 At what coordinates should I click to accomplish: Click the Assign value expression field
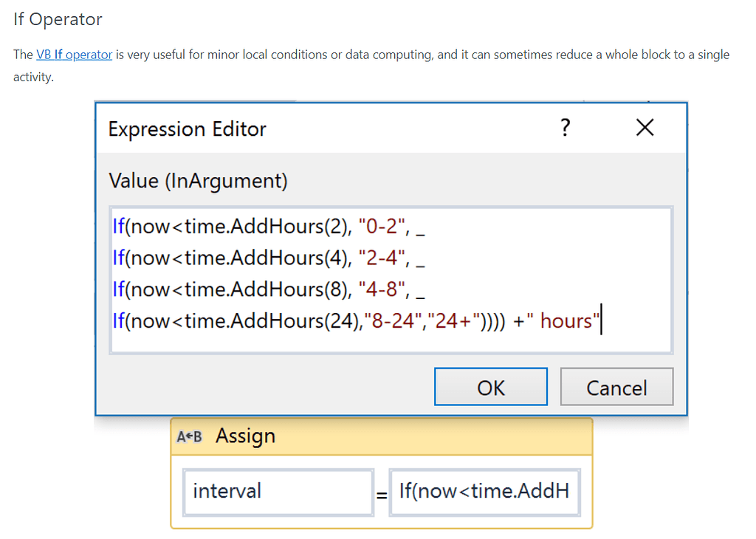pyautogui.click(x=484, y=491)
